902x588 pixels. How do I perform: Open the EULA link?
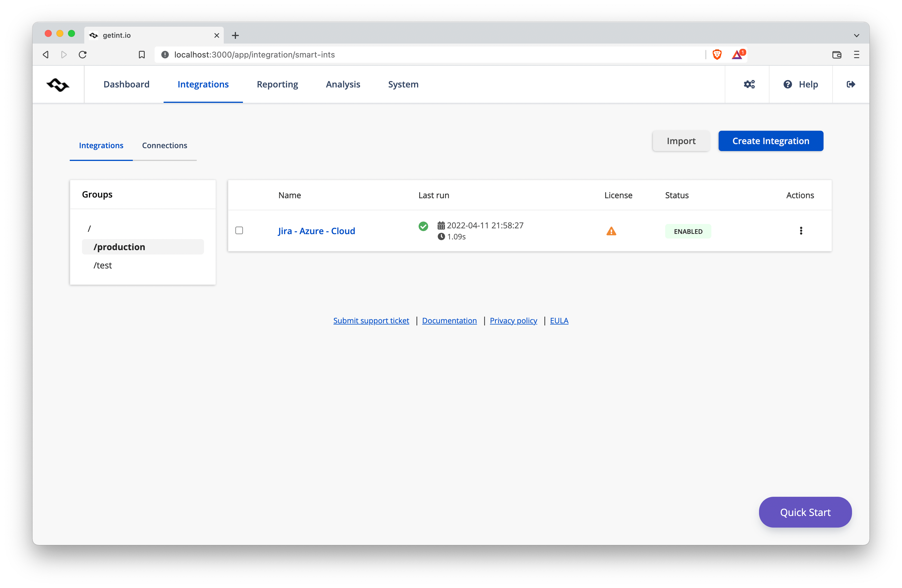[x=559, y=320]
